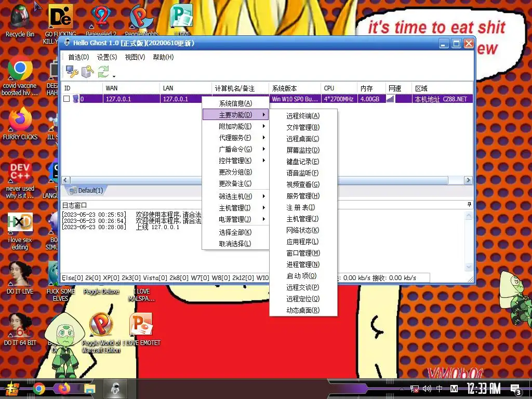Select 语音监听(F) audio listening
Image resolution: width=532 pixels, height=399 pixels.
click(303, 173)
